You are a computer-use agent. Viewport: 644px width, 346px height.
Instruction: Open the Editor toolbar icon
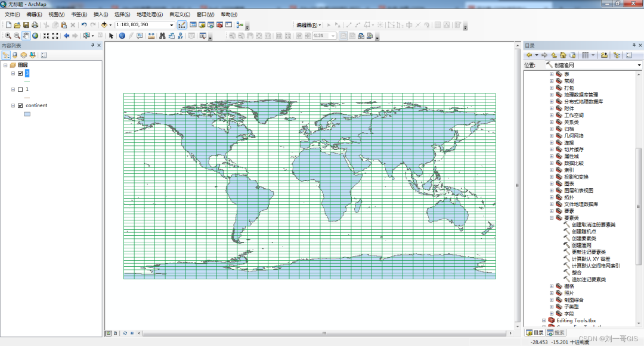click(181, 25)
